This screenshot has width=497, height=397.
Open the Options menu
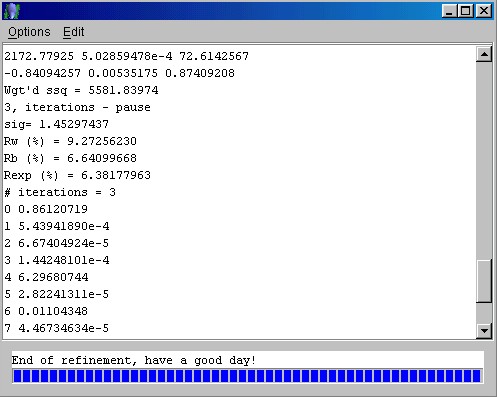point(29,32)
